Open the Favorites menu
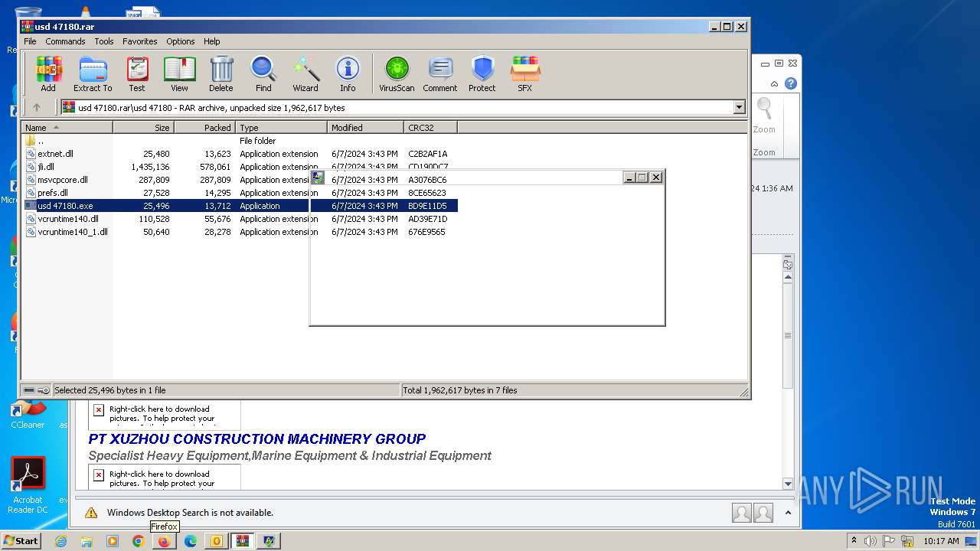The width and height of the screenshot is (980, 551). tap(140, 41)
